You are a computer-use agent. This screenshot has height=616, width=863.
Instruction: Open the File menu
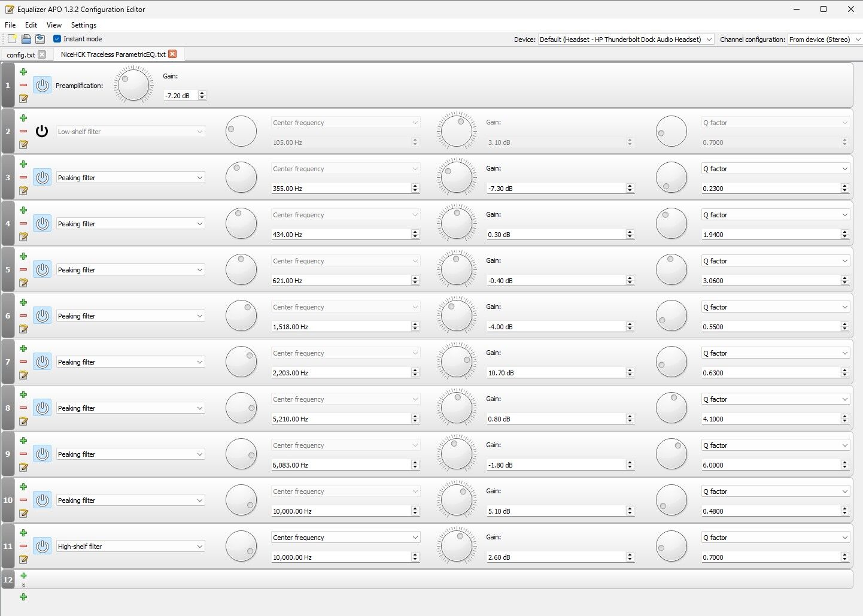click(x=10, y=25)
